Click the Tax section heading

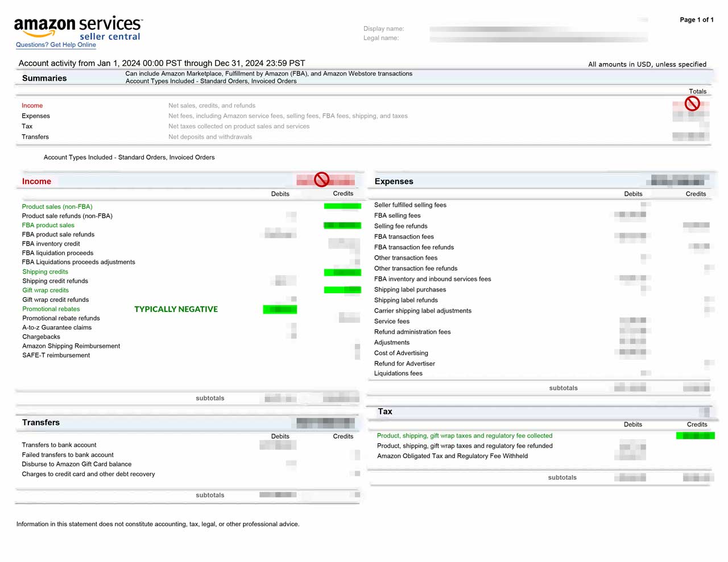pos(385,411)
